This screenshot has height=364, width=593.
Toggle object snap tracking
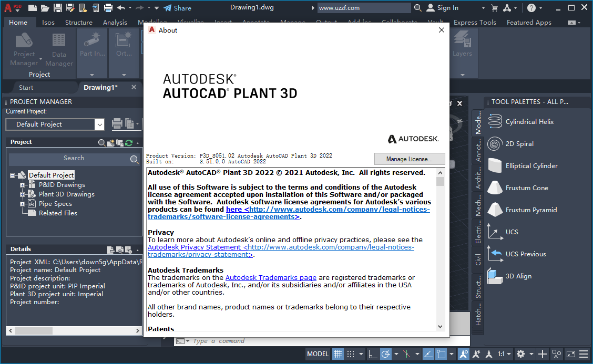(x=476, y=353)
